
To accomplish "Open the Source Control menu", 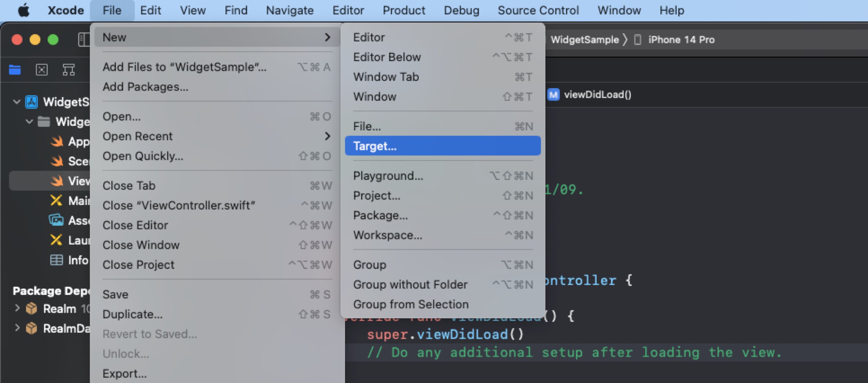I will click(538, 10).
